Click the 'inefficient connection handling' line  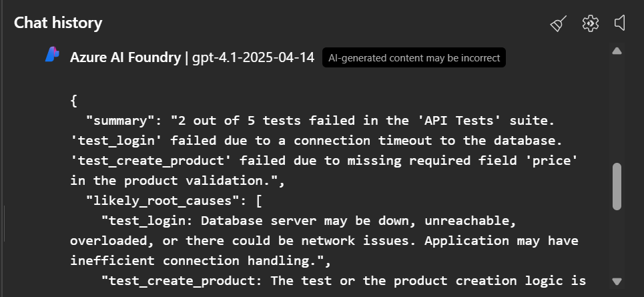pos(200,260)
